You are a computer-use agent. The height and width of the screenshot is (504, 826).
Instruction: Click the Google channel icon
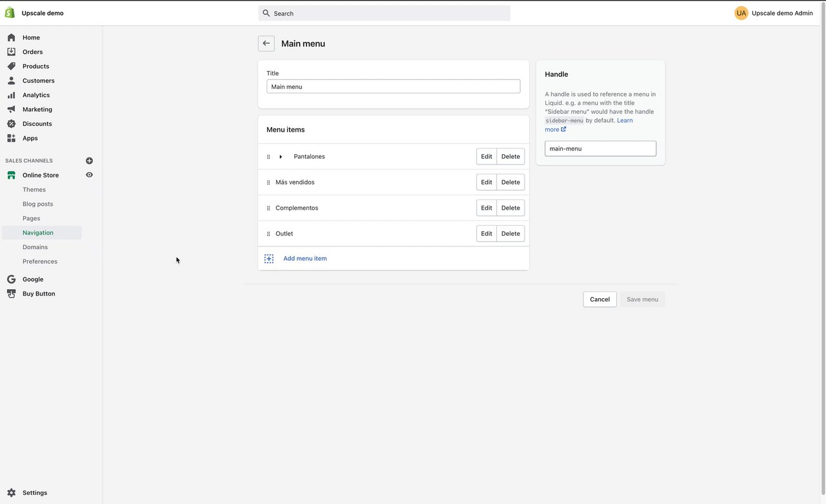tap(11, 279)
